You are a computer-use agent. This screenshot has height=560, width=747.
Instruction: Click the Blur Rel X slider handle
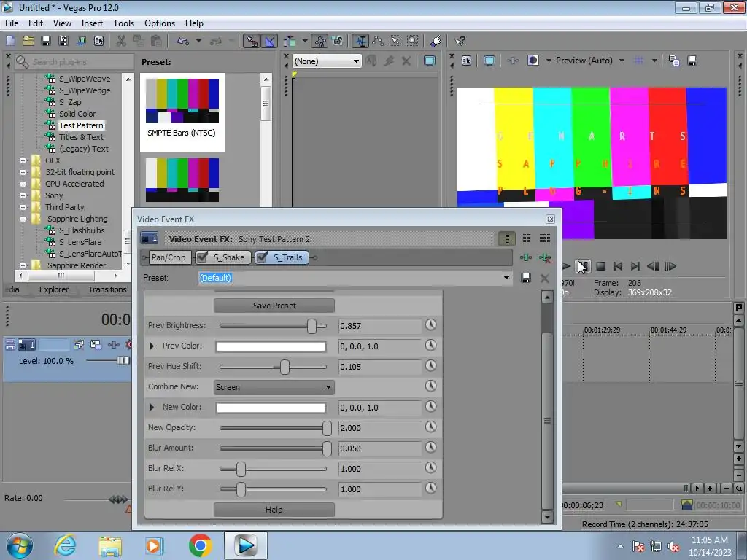[x=241, y=469]
